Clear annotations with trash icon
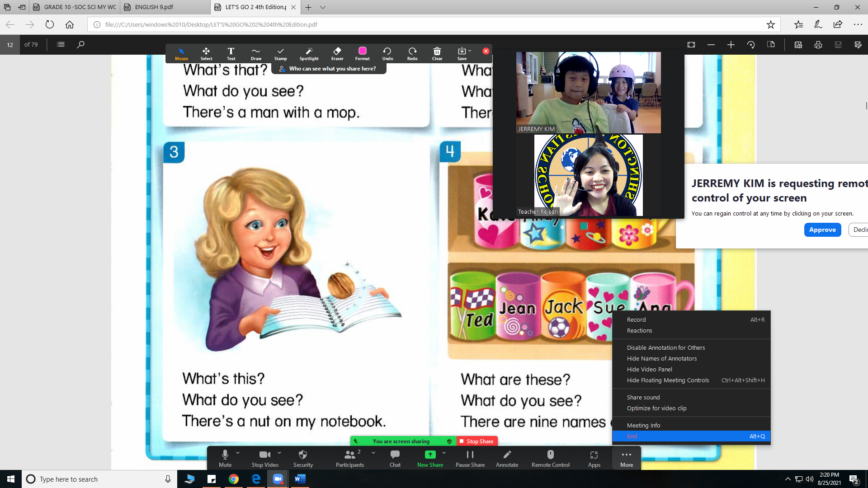The image size is (868, 488). (437, 53)
